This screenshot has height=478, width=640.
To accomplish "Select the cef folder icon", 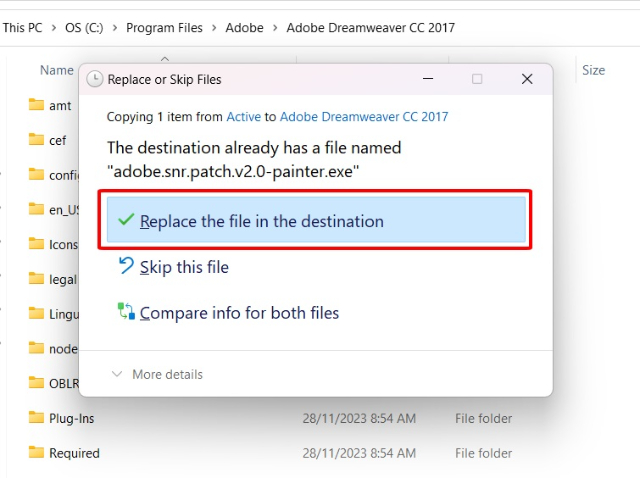I will tap(36, 139).
